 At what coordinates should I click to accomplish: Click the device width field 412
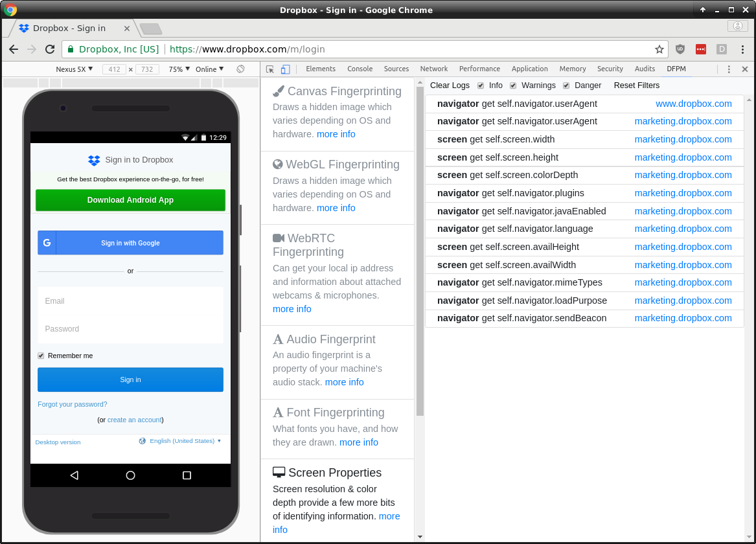[114, 69]
